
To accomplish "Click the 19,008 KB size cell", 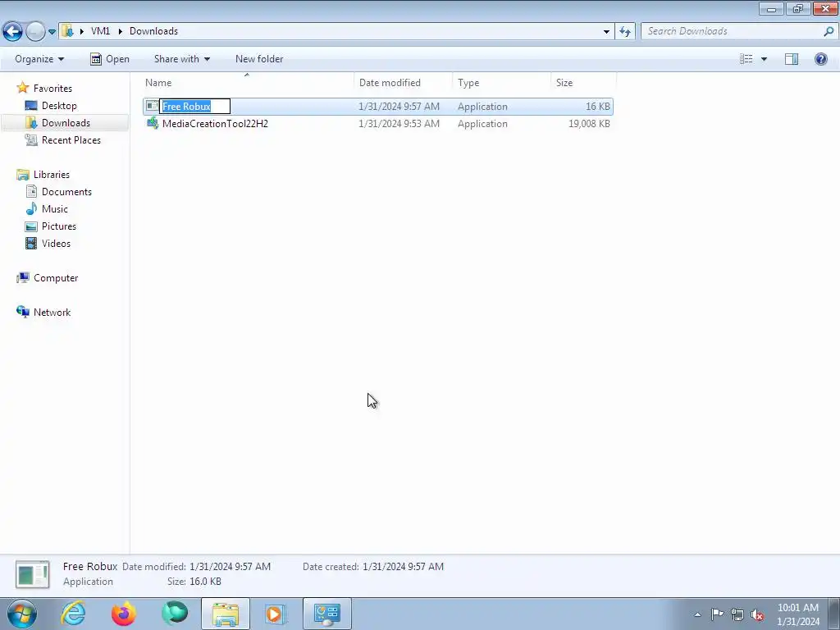I will click(589, 124).
